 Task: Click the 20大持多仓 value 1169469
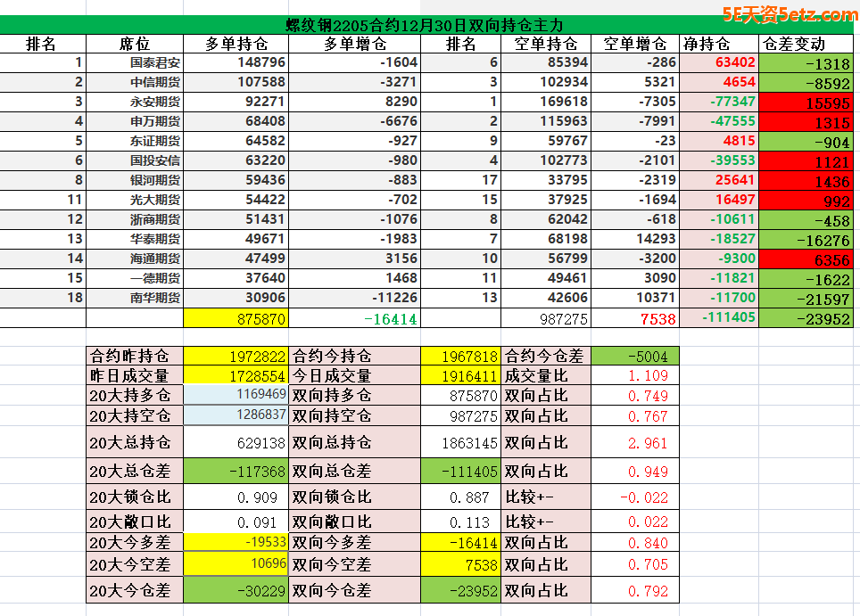coord(236,394)
